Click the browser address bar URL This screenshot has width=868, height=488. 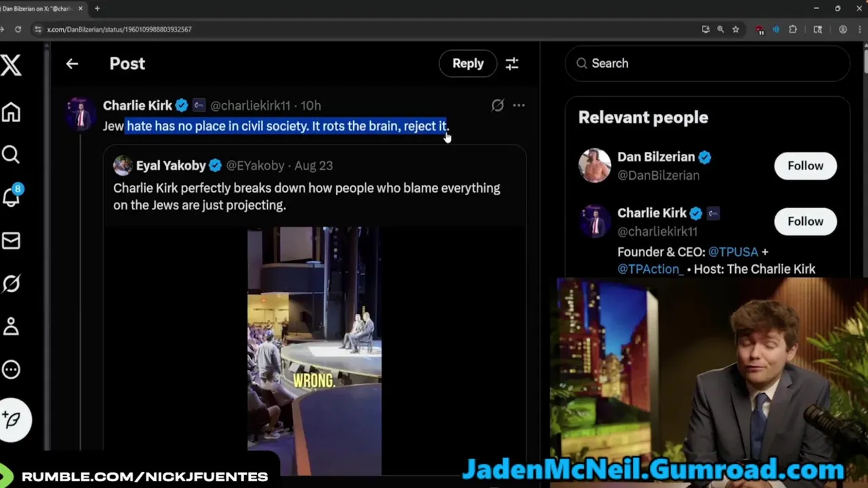coord(119,29)
